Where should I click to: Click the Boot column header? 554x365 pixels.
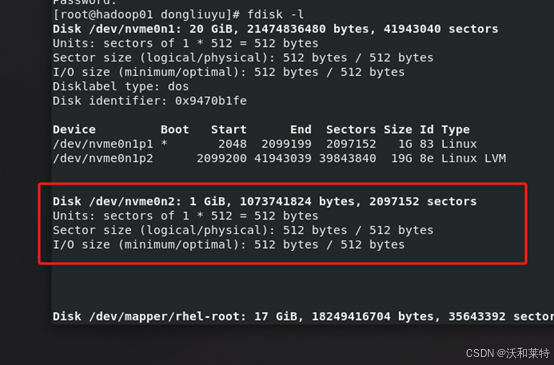[x=175, y=130]
